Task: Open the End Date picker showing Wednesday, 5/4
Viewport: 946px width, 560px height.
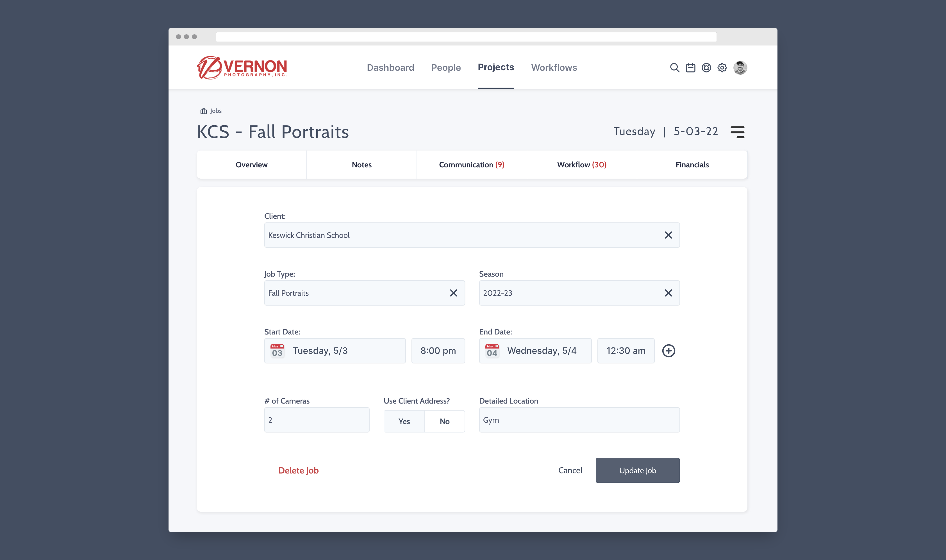Action: 535,350
